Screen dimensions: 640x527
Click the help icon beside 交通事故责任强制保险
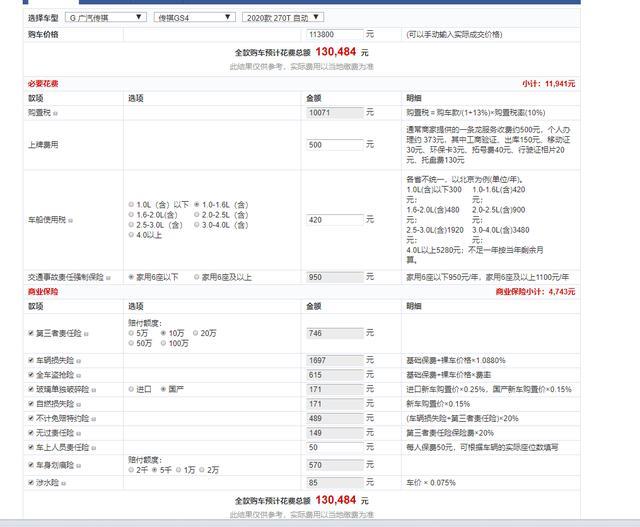pyautogui.click(x=108, y=278)
